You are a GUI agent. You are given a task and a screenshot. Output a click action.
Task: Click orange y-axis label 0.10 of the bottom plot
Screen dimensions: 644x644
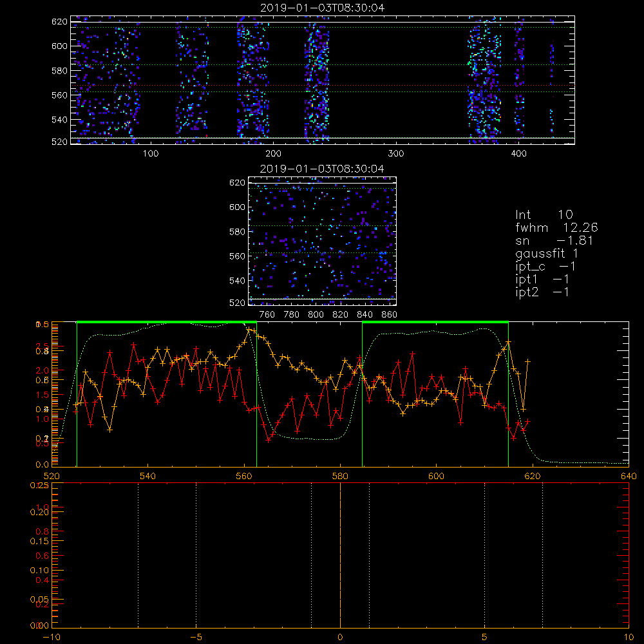39,570
